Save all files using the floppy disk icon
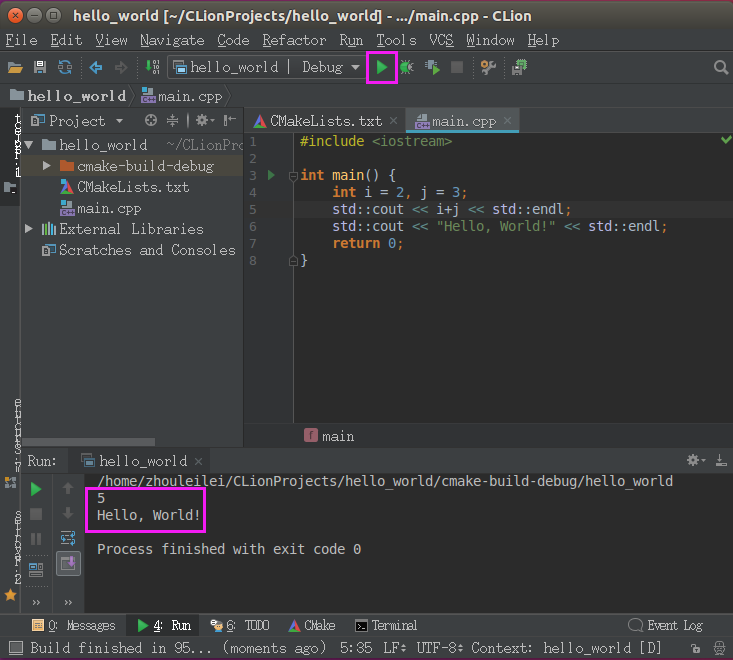The height and width of the screenshot is (660, 733). pos(40,68)
